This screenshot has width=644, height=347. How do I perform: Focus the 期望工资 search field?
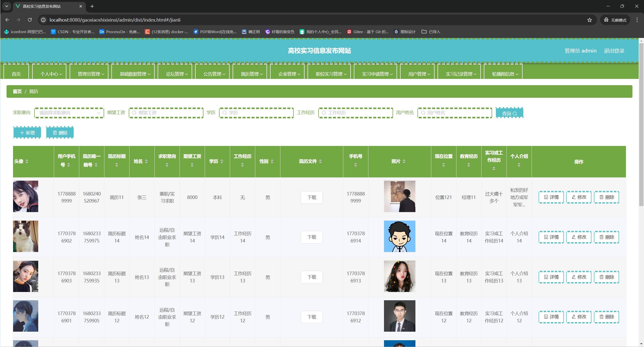(166, 113)
